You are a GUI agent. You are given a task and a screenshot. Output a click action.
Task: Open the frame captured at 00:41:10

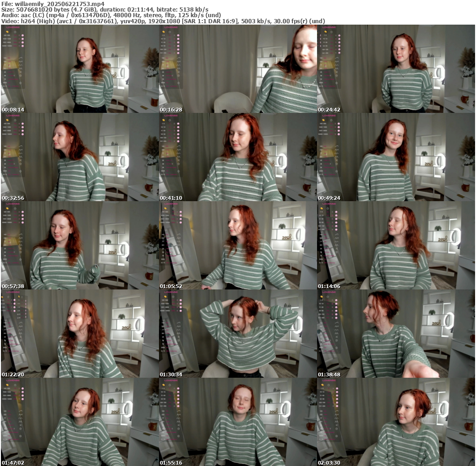pos(238,157)
